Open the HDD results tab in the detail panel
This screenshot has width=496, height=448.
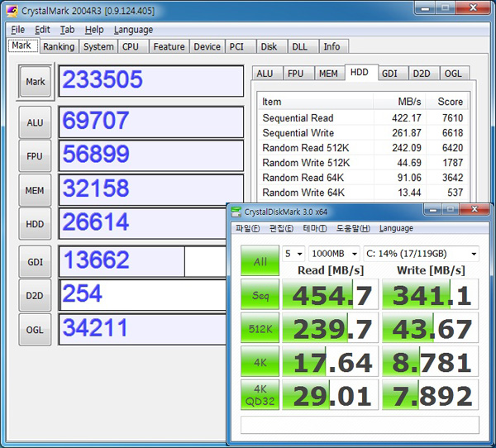pos(360,73)
